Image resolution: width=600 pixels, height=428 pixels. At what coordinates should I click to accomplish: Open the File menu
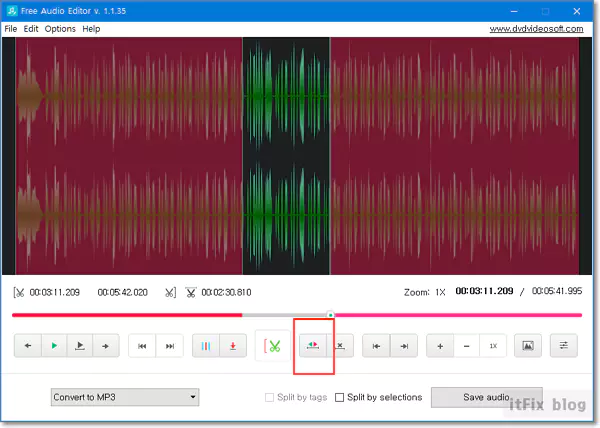pos(11,29)
